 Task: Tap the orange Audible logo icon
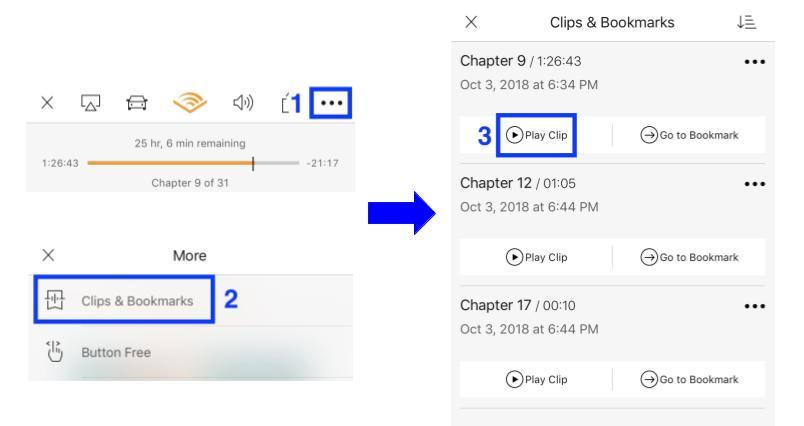point(190,103)
